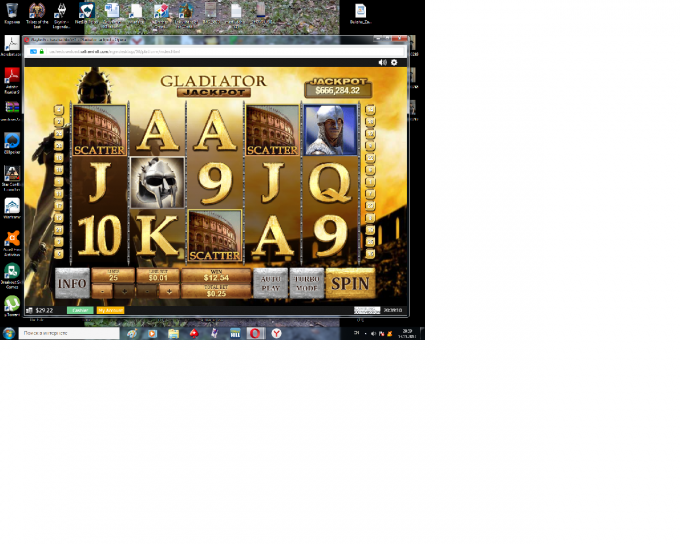
Task: Click Scatter symbol on first reel top row
Action: [99, 130]
